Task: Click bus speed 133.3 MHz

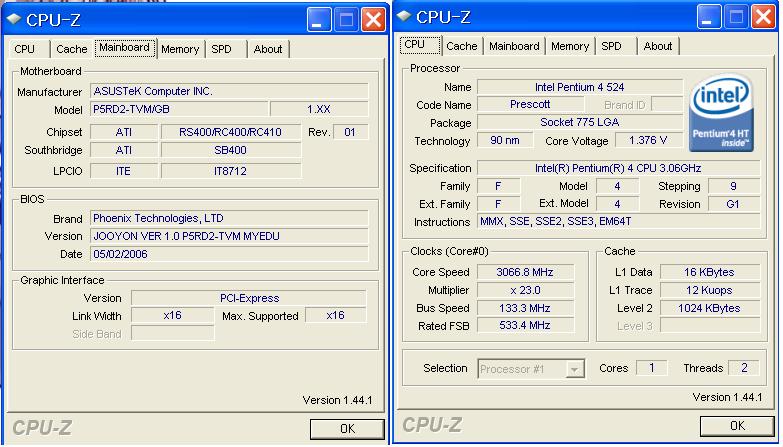Action: [525, 308]
